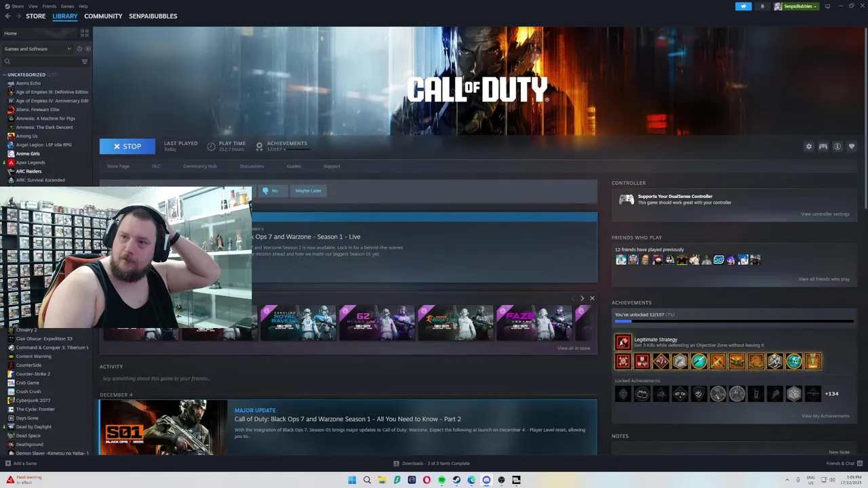The image size is (868, 488).
Task: Open Carolina Royal Ravens bundle thumbnail
Action: tap(298, 322)
